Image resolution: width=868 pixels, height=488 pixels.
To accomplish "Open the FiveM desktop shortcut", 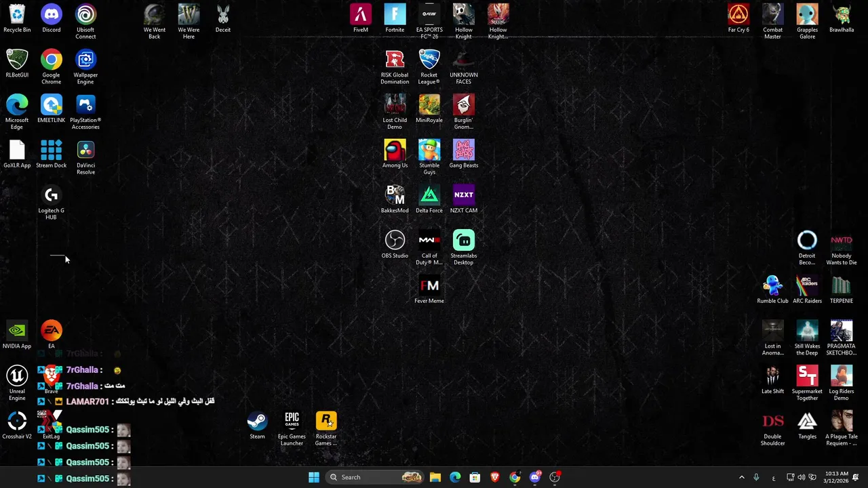I will pyautogui.click(x=361, y=19).
